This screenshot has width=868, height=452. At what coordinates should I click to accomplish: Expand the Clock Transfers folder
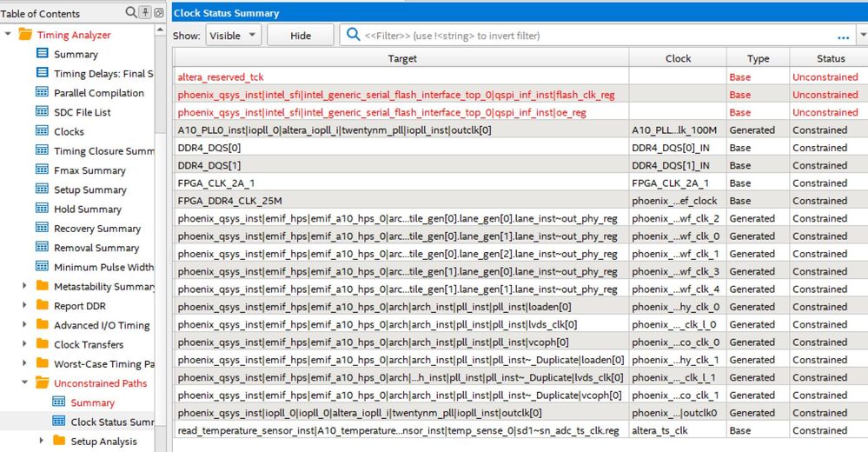(x=24, y=344)
